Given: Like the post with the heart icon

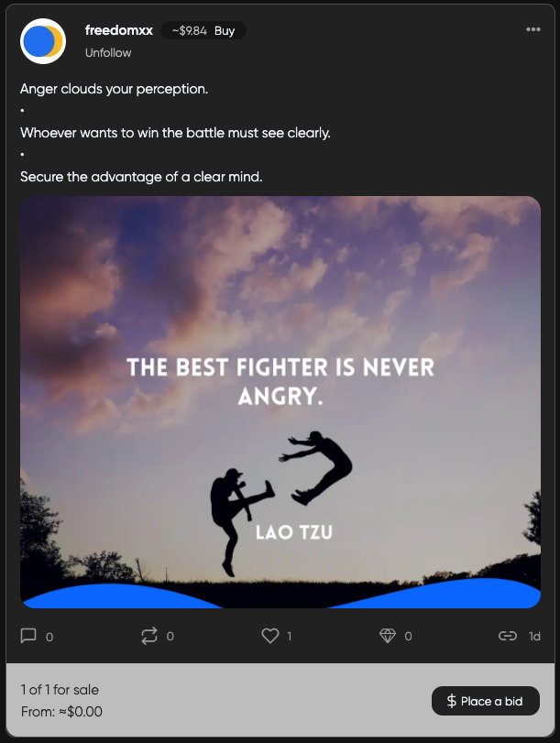Looking at the screenshot, I should coord(270,636).
